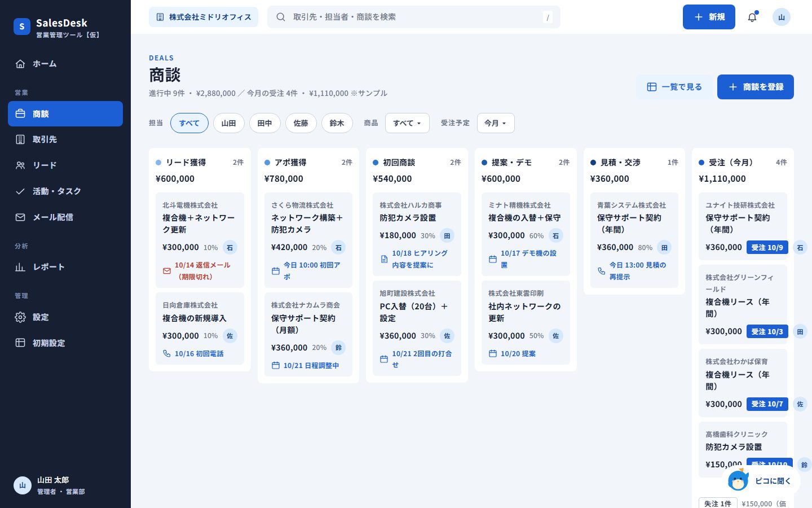Click the phone icon on the 青葉システム card
Viewport: 812px width, 508px height.
coord(602,271)
